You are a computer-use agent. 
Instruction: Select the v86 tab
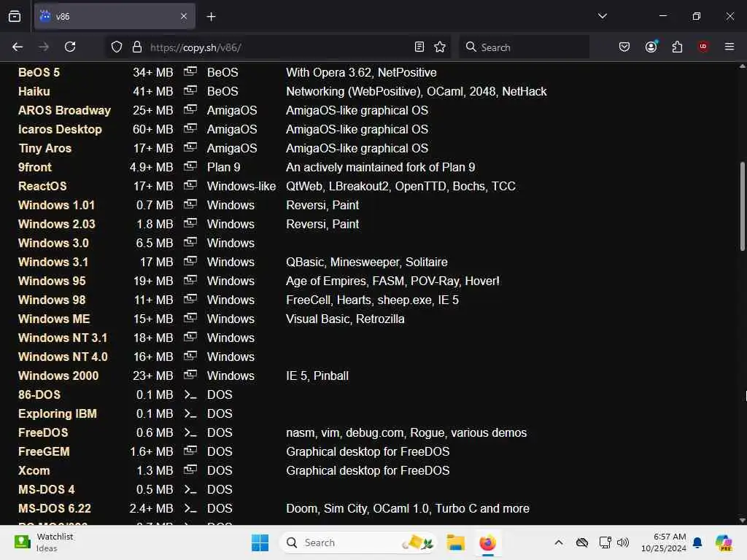pyautogui.click(x=115, y=16)
